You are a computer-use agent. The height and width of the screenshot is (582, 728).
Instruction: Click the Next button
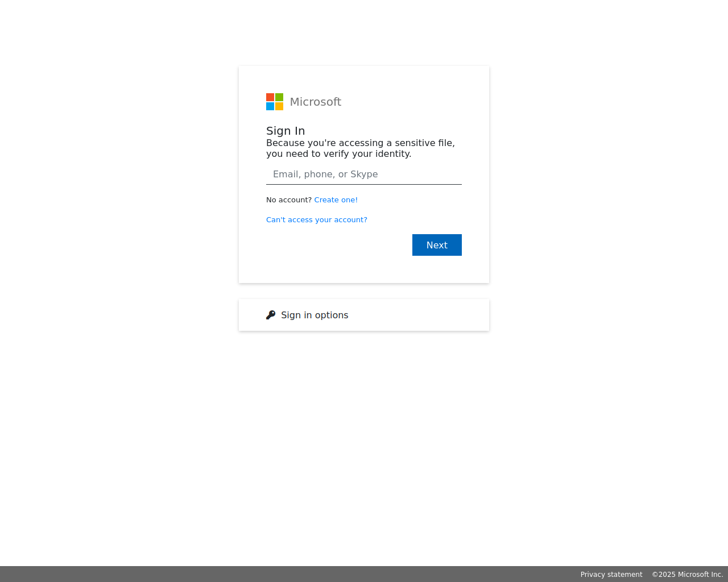coord(437,245)
